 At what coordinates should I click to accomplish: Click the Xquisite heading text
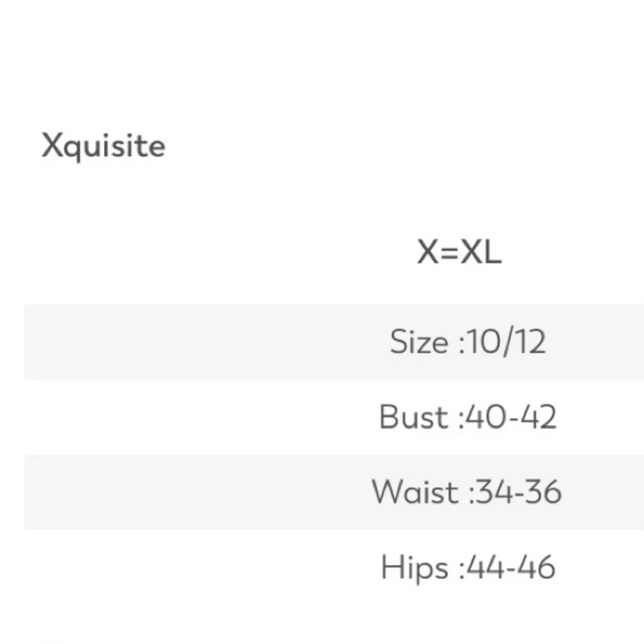click(x=104, y=146)
